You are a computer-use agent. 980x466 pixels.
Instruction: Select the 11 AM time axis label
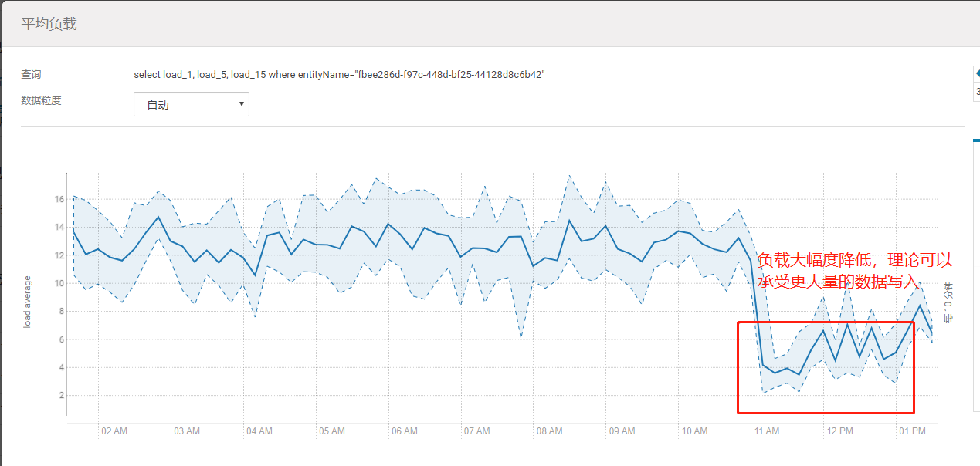click(x=766, y=431)
